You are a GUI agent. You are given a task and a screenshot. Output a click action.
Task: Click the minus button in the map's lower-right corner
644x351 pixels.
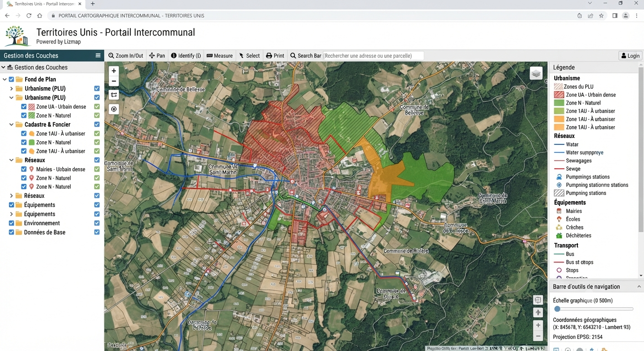click(x=538, y=336)
